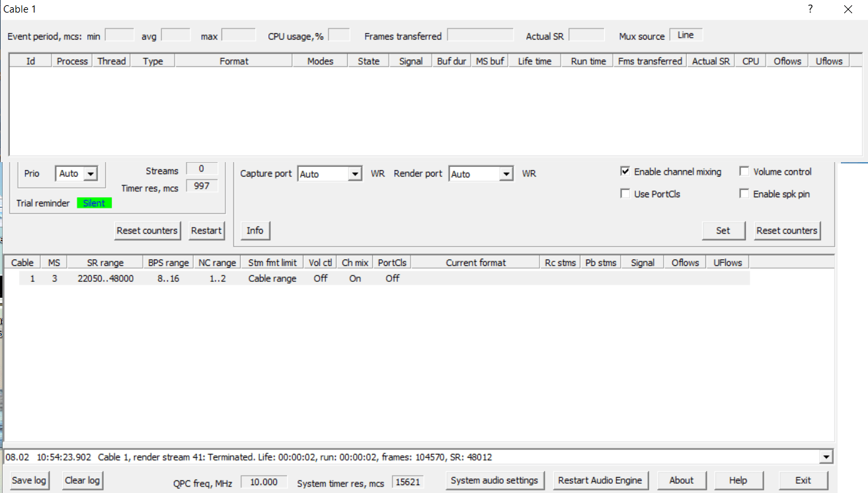Image resolution: width=868 pixels, height=493 pixels.
Task: Open the Prio dropdown
Action: point(90,173)
